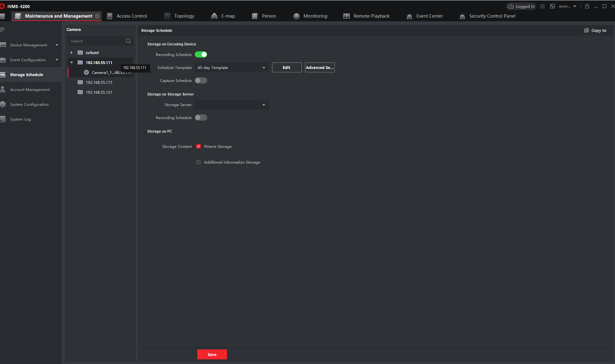This screenshot has width=615, height=364.
Task: Click the resource monitor icon in the title bar
Action: (552, 6)
